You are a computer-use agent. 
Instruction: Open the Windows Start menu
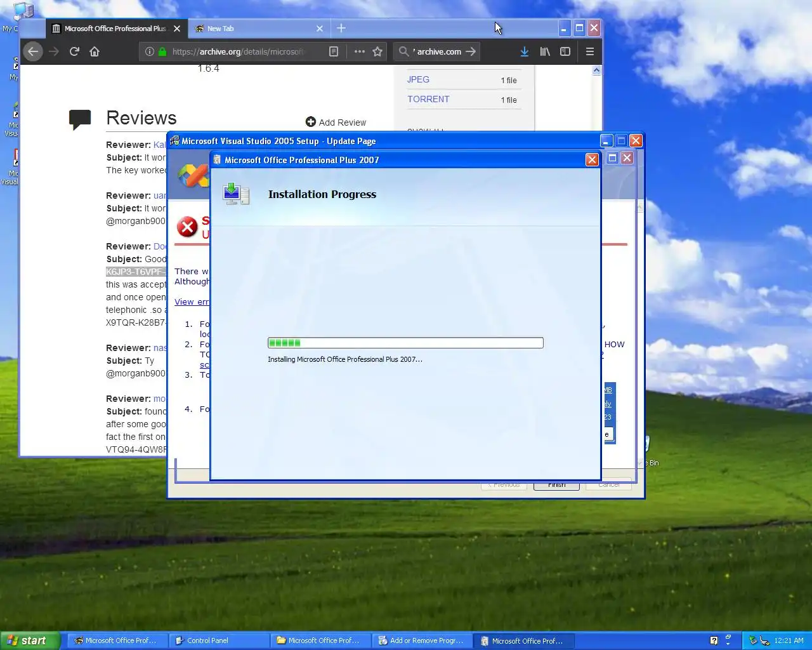point(30,640)
